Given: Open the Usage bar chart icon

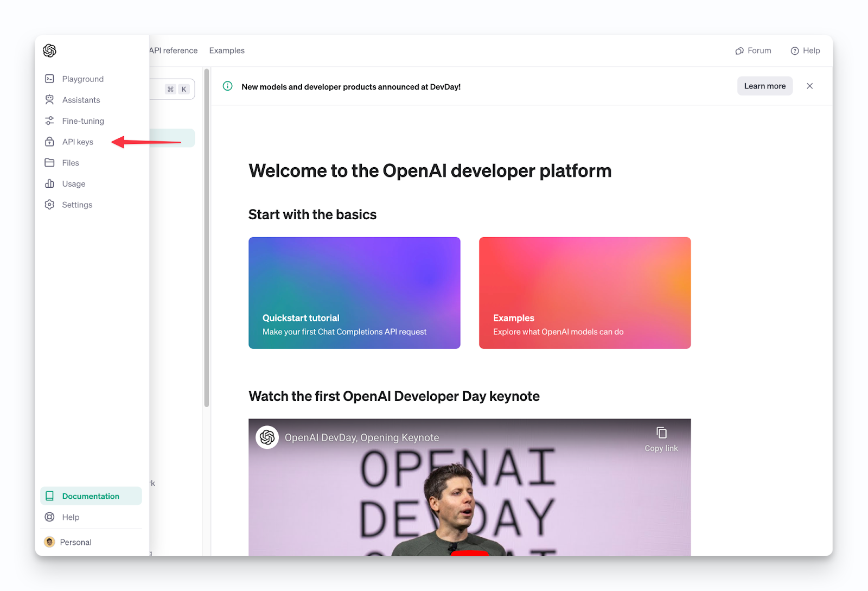Looking at the screenshot, I should click(x=49, y=183).
